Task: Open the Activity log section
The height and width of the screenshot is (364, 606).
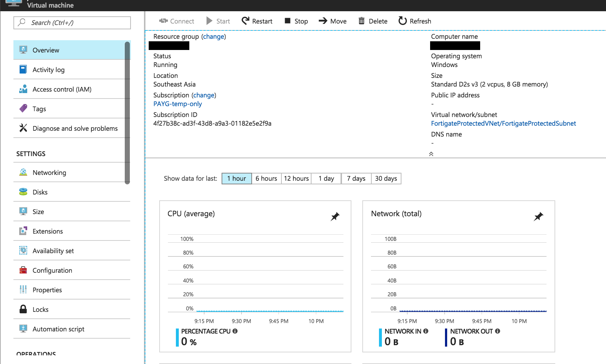Action: (49, 70)
